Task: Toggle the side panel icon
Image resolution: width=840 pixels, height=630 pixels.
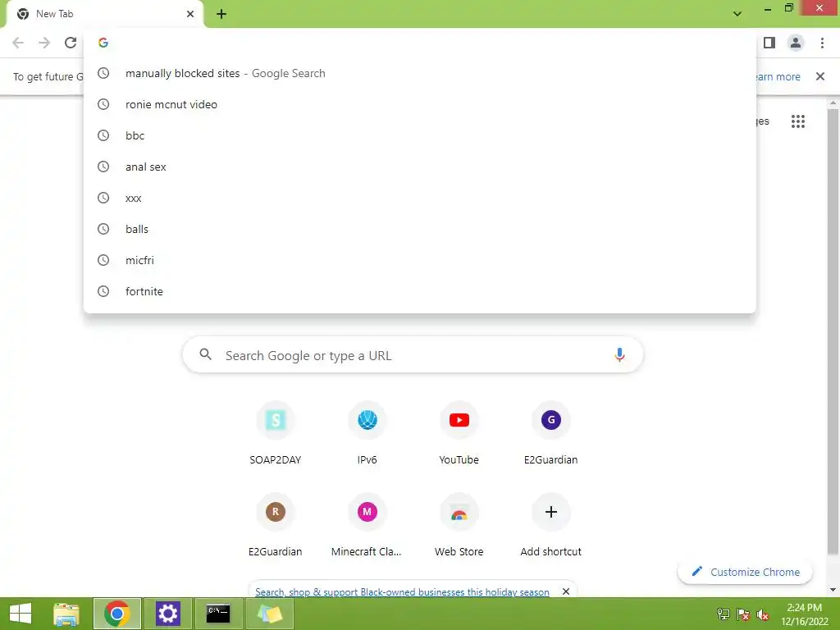Action: 769,43
